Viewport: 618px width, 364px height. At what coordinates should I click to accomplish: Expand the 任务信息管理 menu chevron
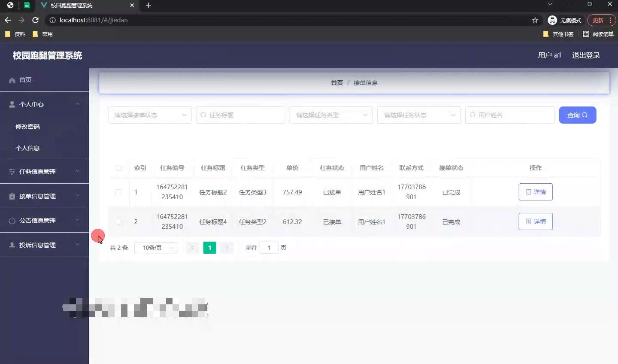78,171
